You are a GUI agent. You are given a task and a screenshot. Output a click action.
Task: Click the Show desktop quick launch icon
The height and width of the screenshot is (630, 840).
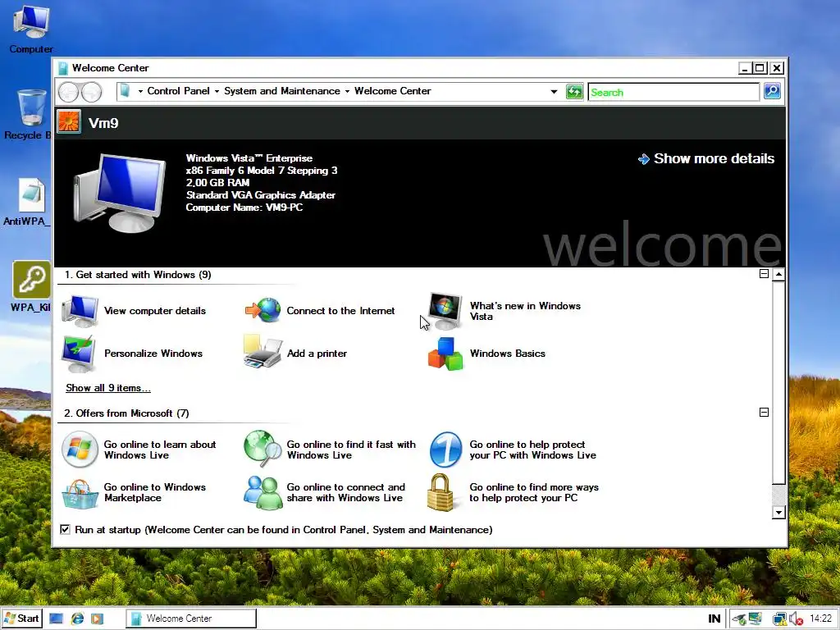coord(57,619)
